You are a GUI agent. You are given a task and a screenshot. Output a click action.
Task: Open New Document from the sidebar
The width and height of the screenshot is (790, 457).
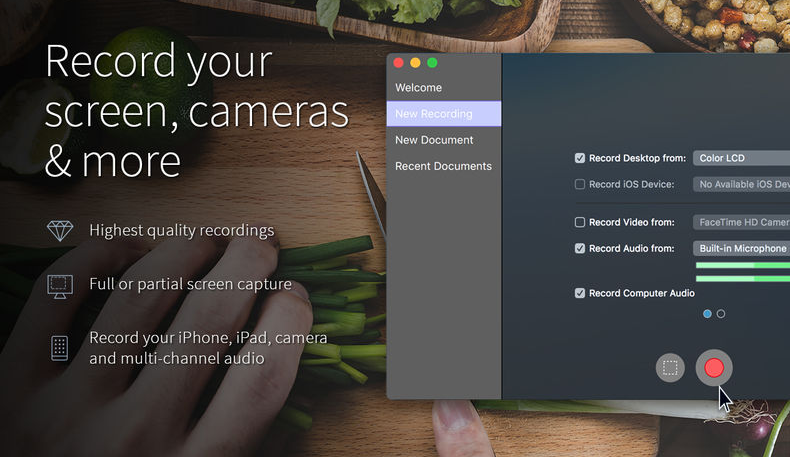[x=434, y=140]
